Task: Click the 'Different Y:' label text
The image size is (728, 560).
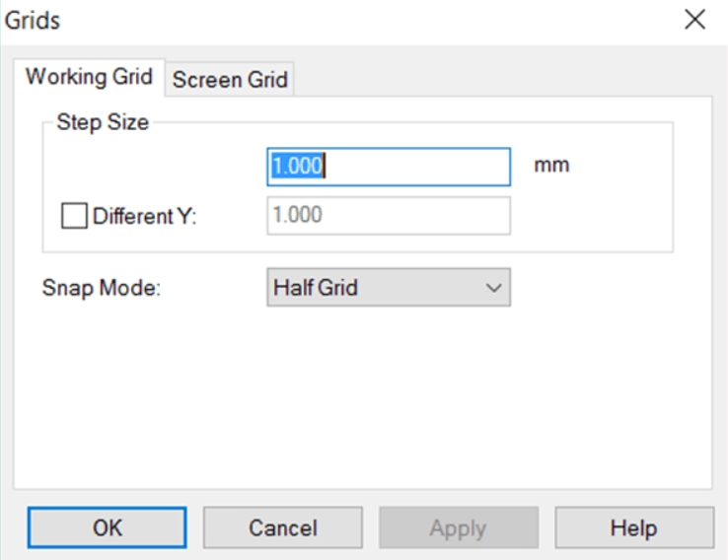Action: point(145,216)
